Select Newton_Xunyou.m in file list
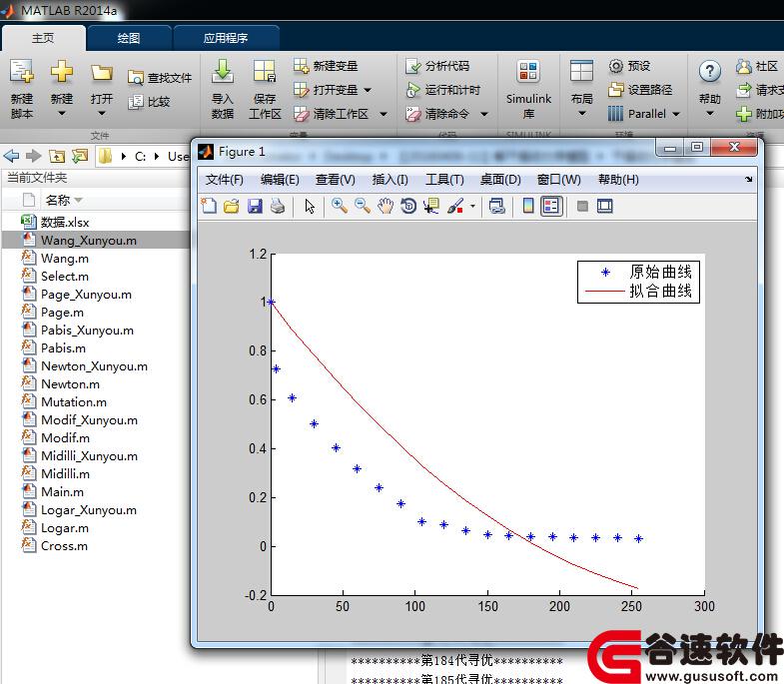Viewport: 784px width, 684px height. click(96, 366)
